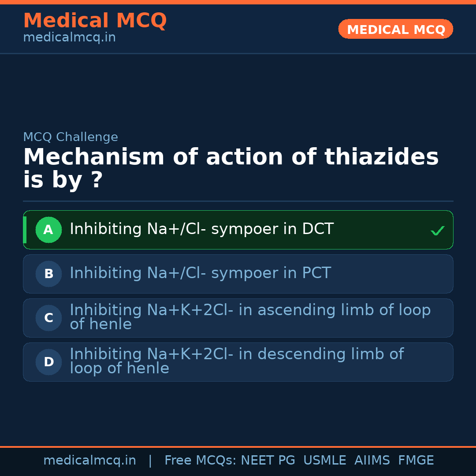Select the D option circle
The height and width of the screenshot is (476, 476).
click(48, 362)
